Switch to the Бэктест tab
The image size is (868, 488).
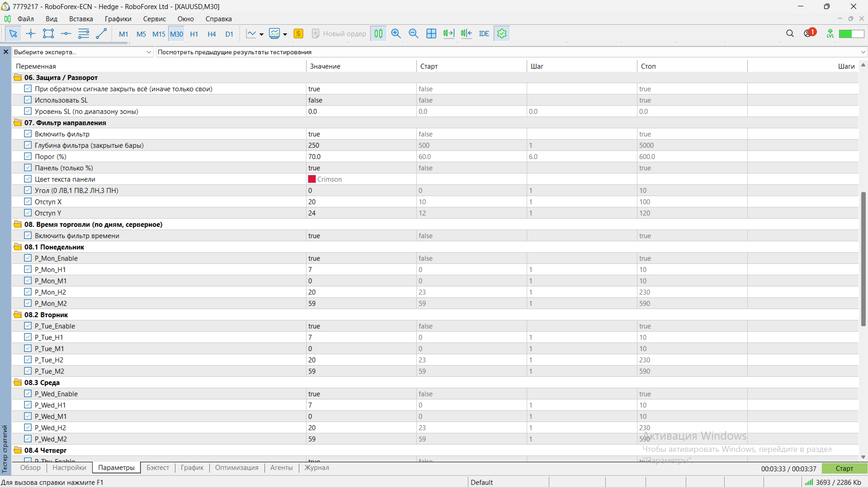(157, 468)
